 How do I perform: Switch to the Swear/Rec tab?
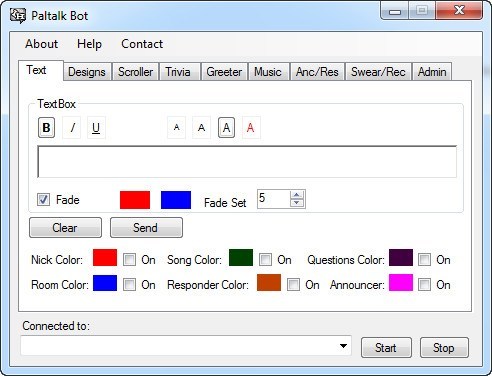click(x=378, y=72)
